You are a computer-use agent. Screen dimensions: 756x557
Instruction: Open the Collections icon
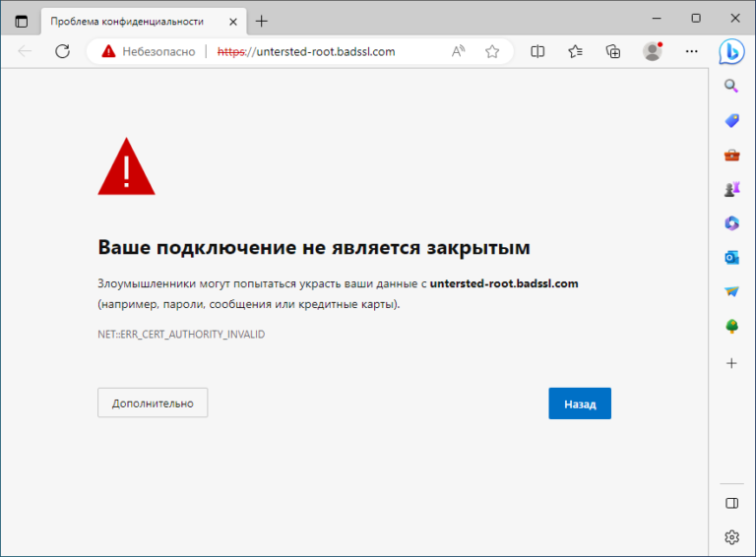coord(613,51)
